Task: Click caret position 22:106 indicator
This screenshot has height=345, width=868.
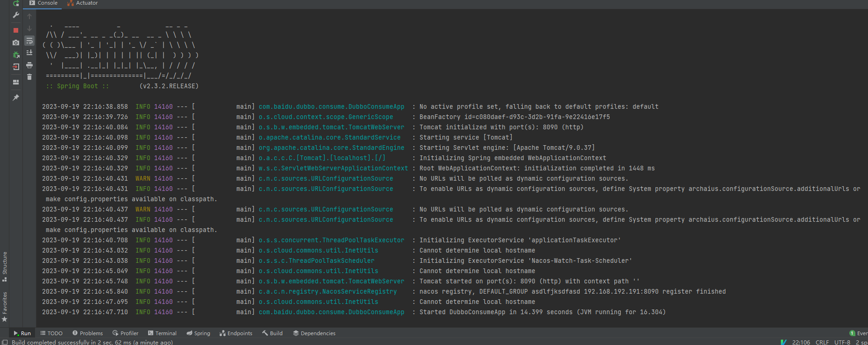Action: tap(801, 342)
